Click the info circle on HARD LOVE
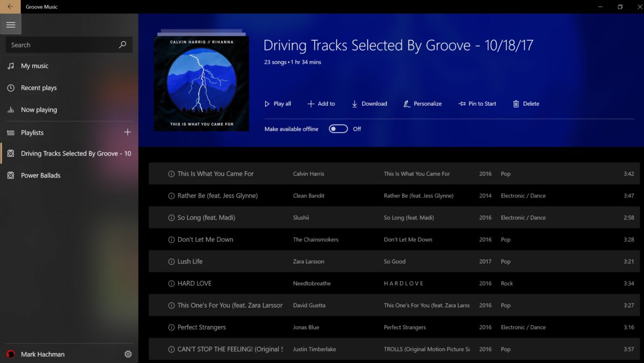Screen dimensions: 644x363 pyautogui.click(x=172, y=283)
